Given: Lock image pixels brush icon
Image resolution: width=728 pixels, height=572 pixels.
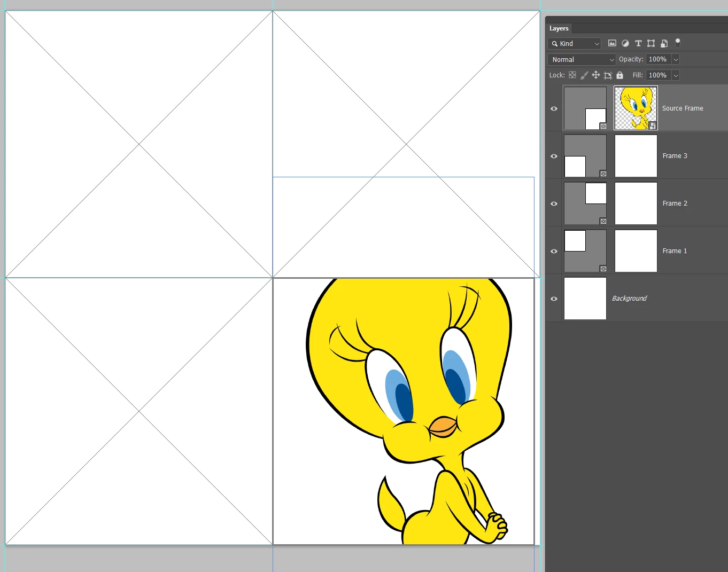Looking at the screenshot, I should click(x=584, y=75).
